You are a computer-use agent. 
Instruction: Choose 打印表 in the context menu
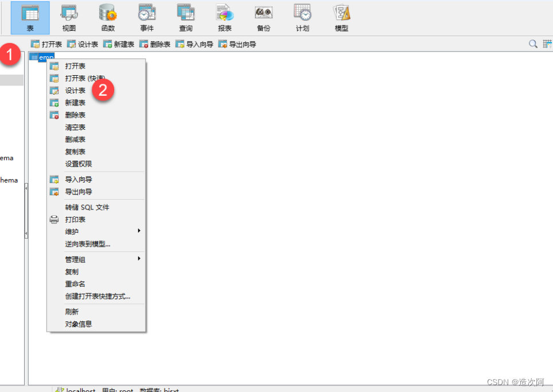96,219
